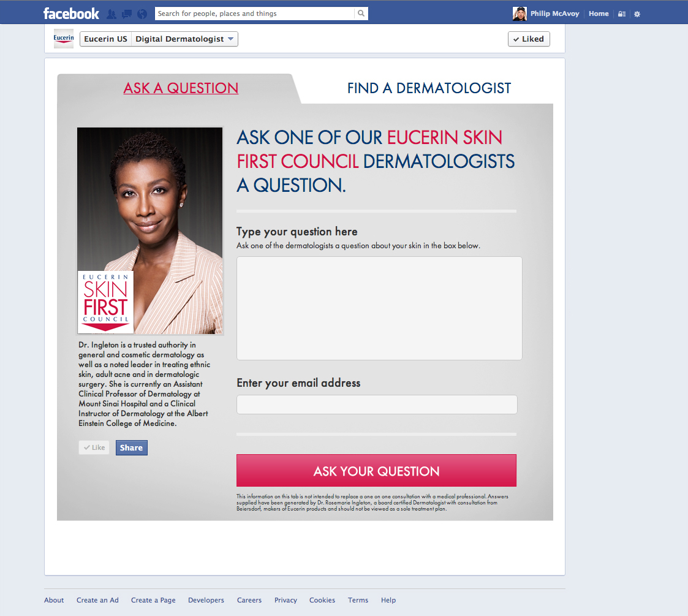The width and height of the screenshot is (688, 616).
Task: Click the Eucerin US page button
Action: (x=106, y=39)
